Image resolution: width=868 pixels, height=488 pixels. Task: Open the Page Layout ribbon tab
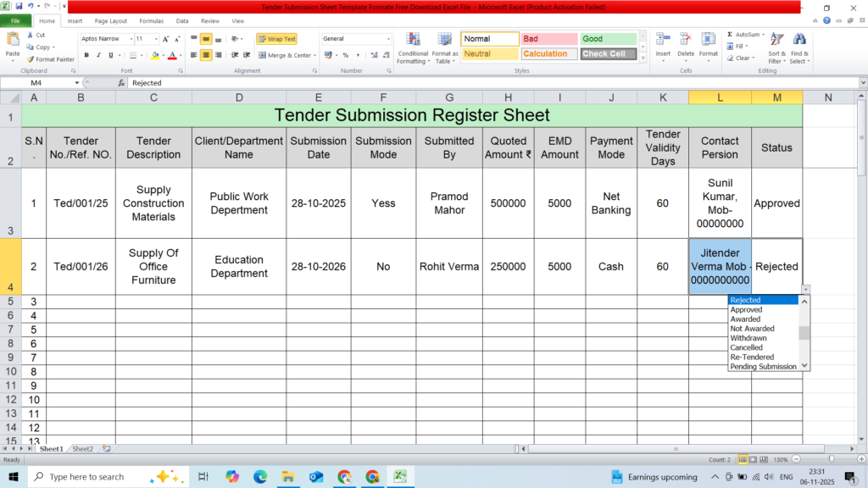tap(111, 20)
